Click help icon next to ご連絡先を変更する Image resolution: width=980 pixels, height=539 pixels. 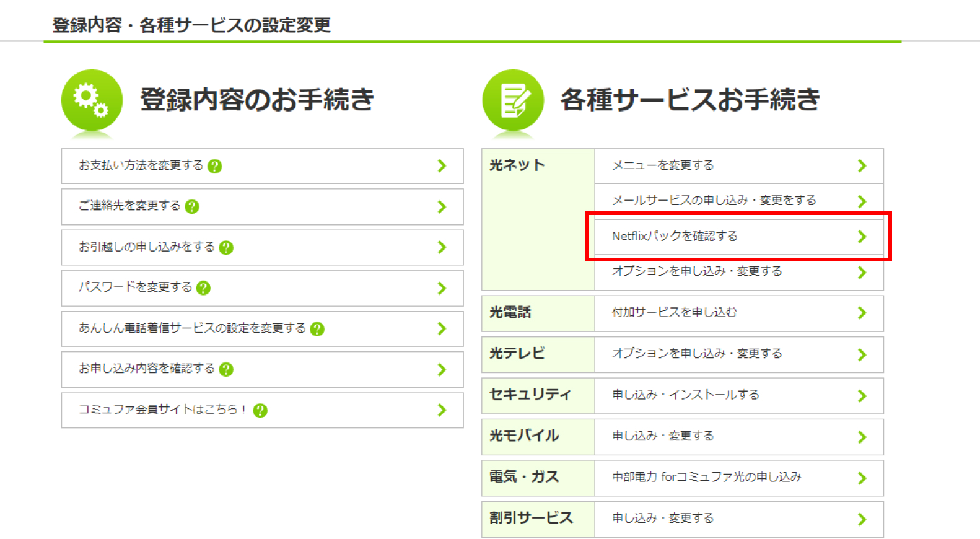pyautogui.click(x=192, y=206)
